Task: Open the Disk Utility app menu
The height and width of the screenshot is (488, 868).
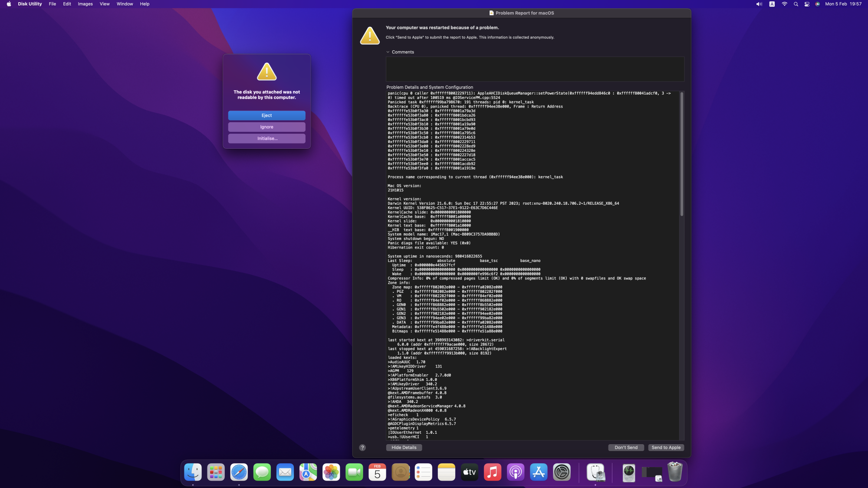Action: (x=30, y=4)
